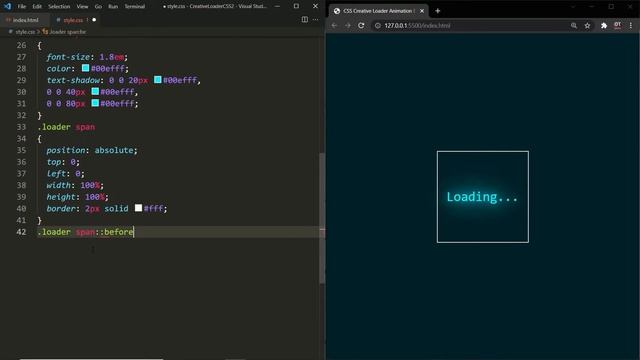Image resolution: width=640 pixels, height=360 pixels.
Task: Go back in the browser
Action: [334, 25]
